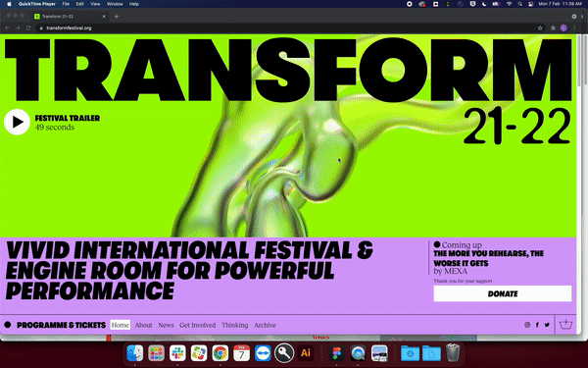The width and height of the screenshot is (588, 368).
Task: Open Finder from the dock
Action: point(135,353)
